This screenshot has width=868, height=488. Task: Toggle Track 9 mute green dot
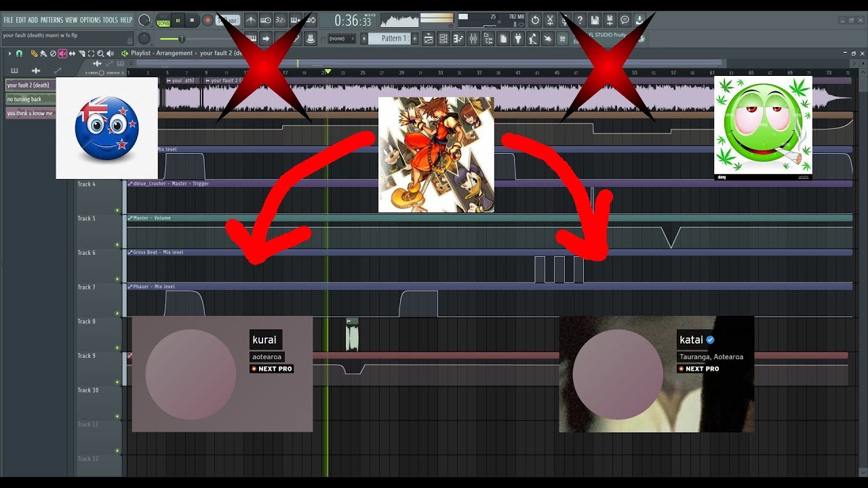(117, 382)
